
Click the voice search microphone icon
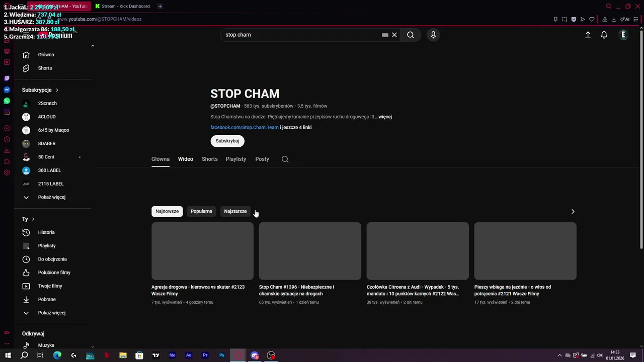point(433,35)
